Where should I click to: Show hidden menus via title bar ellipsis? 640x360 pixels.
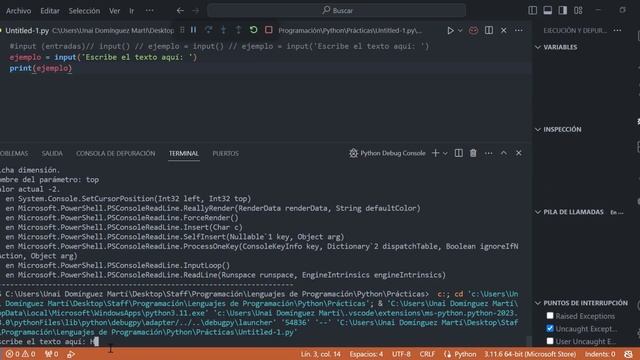point(150,11)
